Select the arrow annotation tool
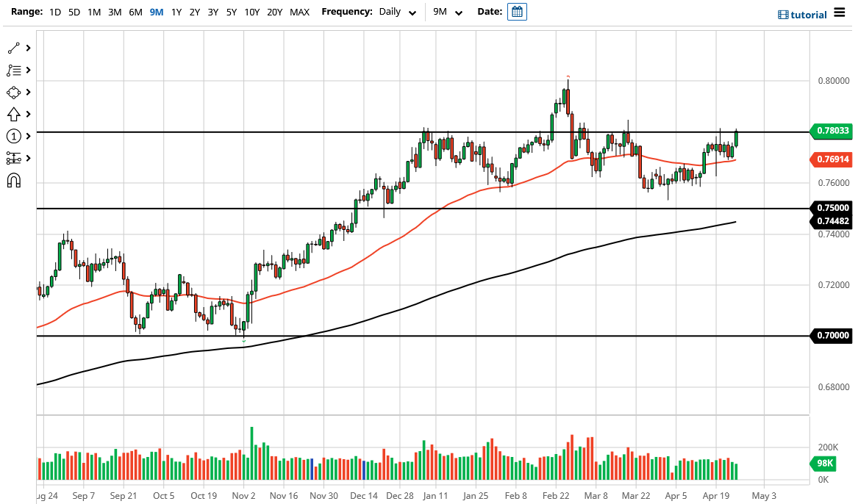The width and height of the screenshot is (858, 504). (15, 114)
